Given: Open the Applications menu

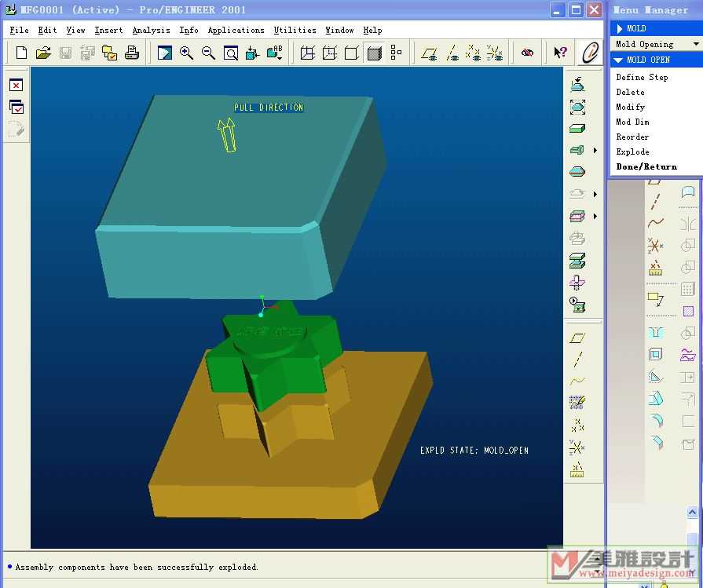Looking at the screenshot, I should (x=236, y=30).
